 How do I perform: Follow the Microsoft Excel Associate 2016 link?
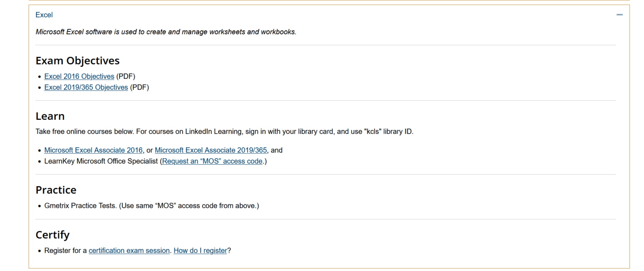click(93, 150)
